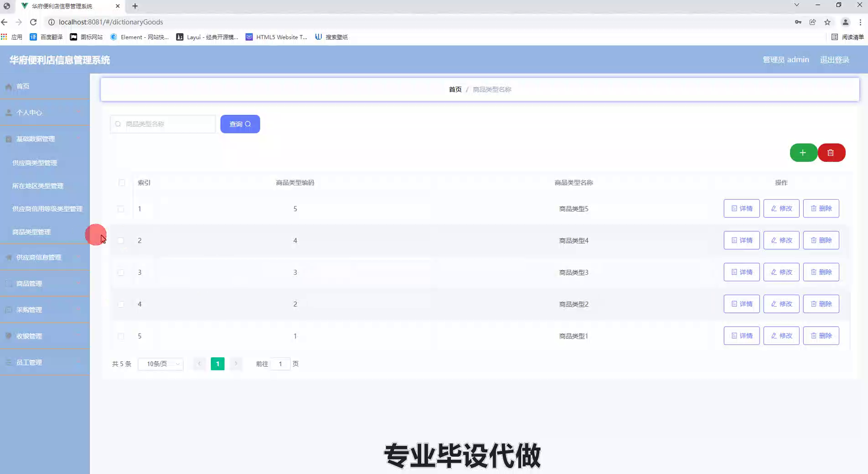The height and width of the screenshot is (474, 868).
Task: Click the previous page arrow in pagination
Action: pos(199,364)
